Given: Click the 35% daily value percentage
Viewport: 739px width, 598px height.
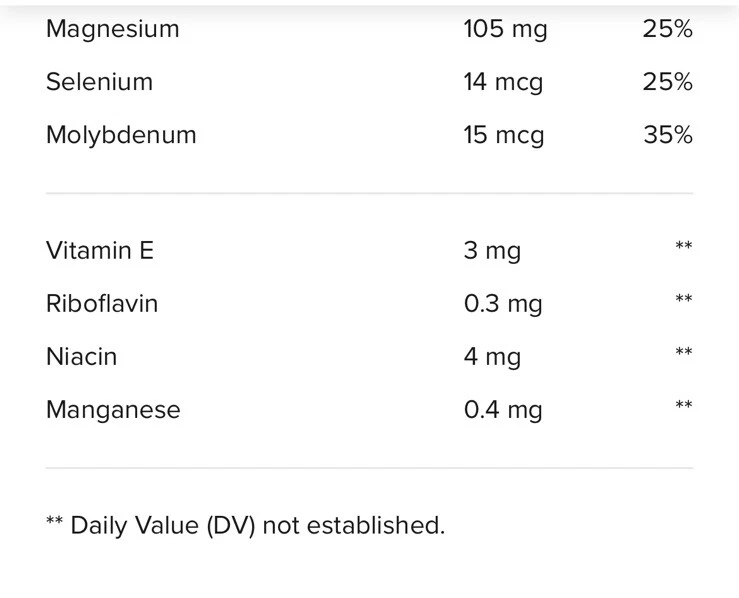Looking at the screenshot, I should (x=667, y=135).
